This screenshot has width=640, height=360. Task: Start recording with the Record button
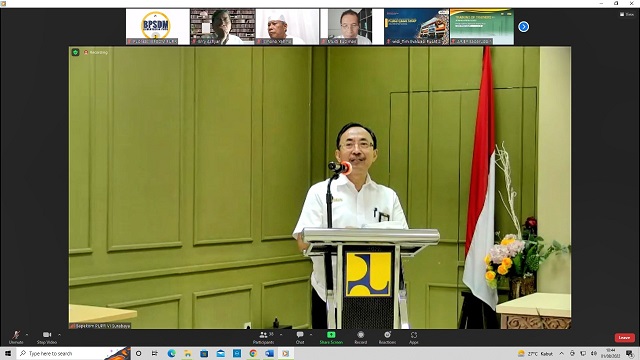(360, 337)
